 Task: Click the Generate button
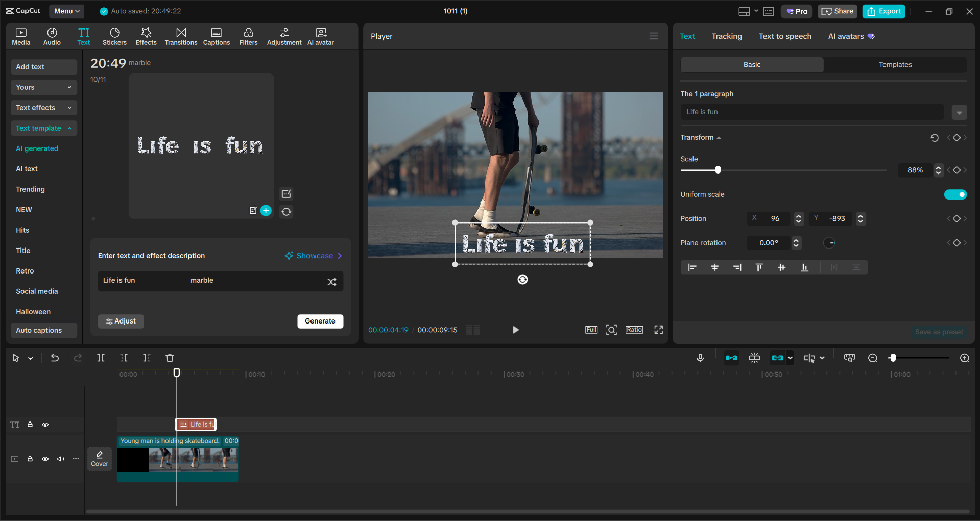pos(320,321)
